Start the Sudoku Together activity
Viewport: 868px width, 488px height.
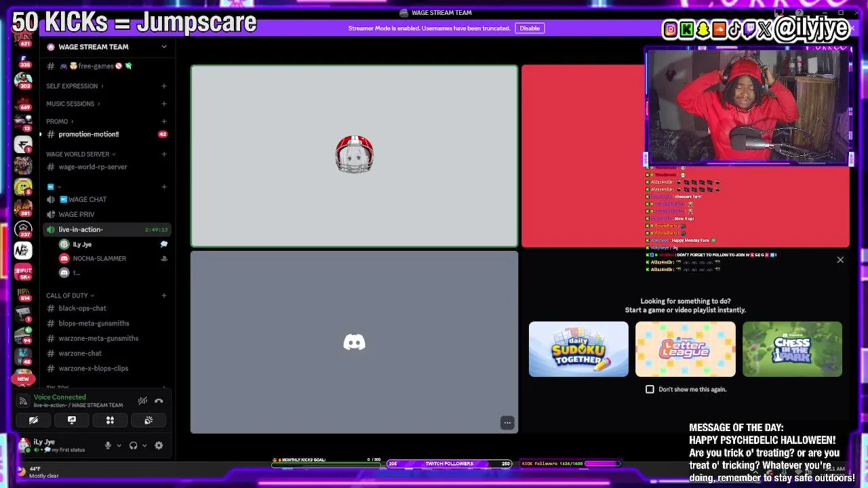(x=578, y=349)
